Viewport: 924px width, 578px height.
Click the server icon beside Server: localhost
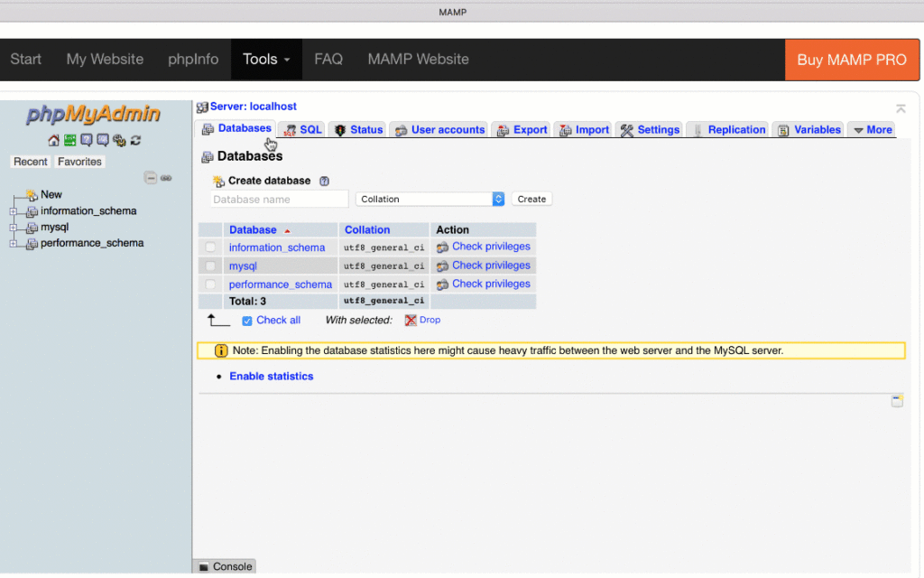coord(202,107)
